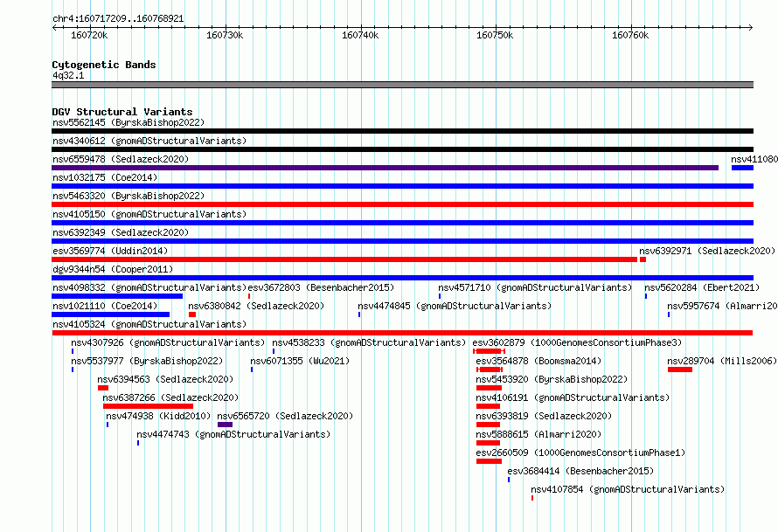Open nsv5957674 Almarri variant label
The image size is (778, 532).
click(x=722, y=306)
